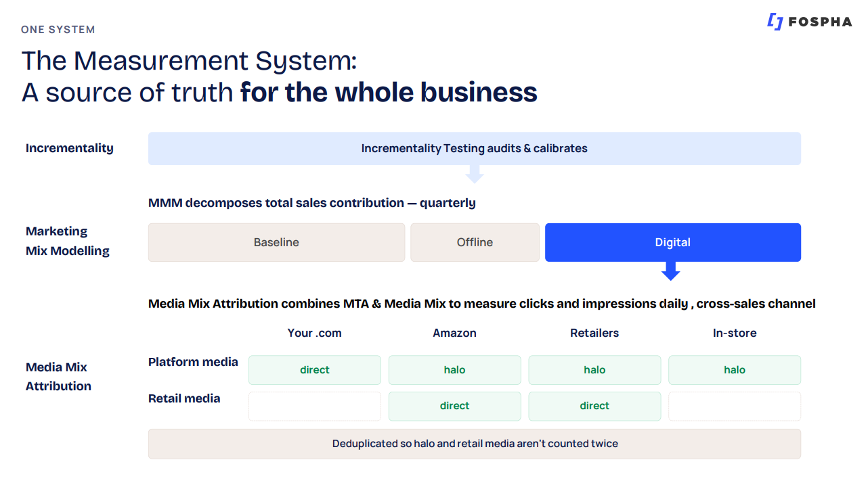Select the Retail media "direct" cell under Retailers

pos(594,406)
